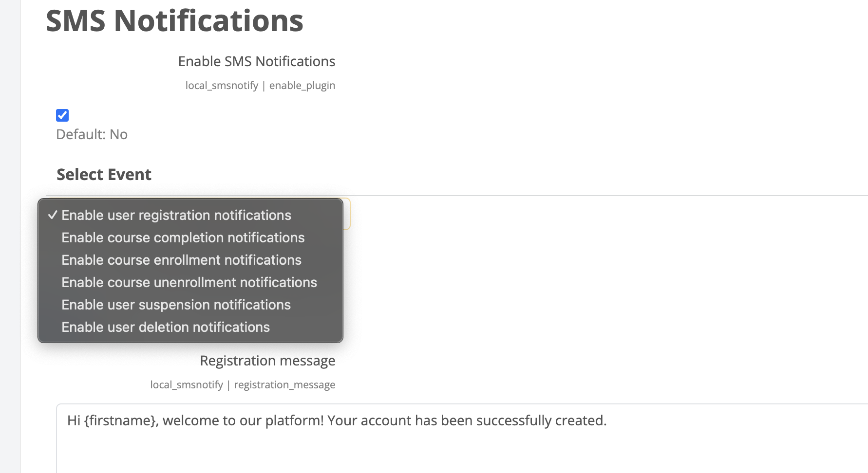Select Enable user deletion notifications

click(165, 327)
